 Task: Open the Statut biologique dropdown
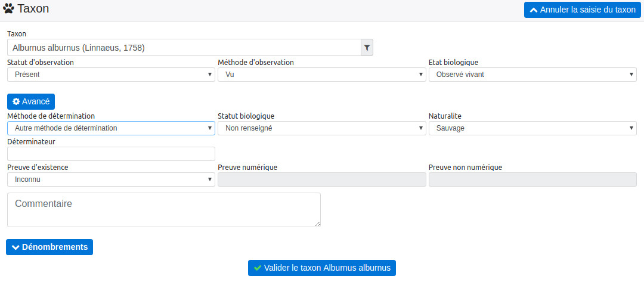point(321,128)
